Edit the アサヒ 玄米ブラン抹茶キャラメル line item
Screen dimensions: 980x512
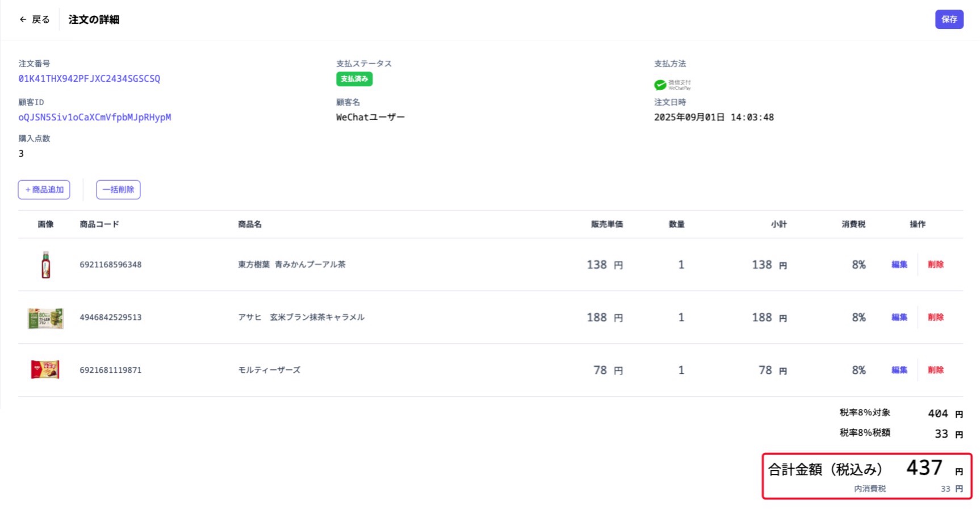[899, 317]
